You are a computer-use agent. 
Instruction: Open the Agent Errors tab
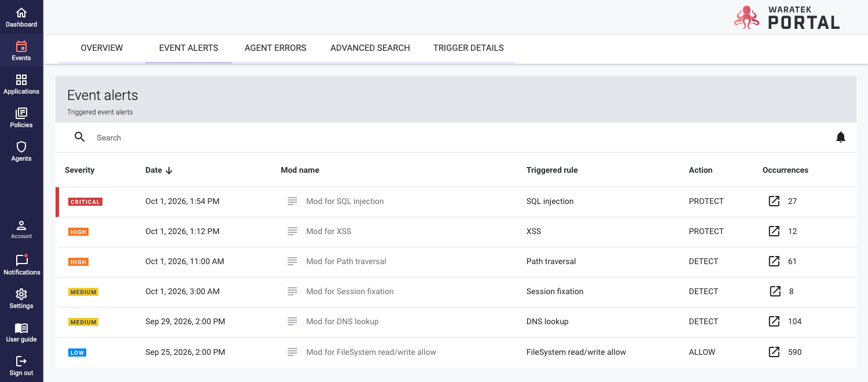coord(275,48)
